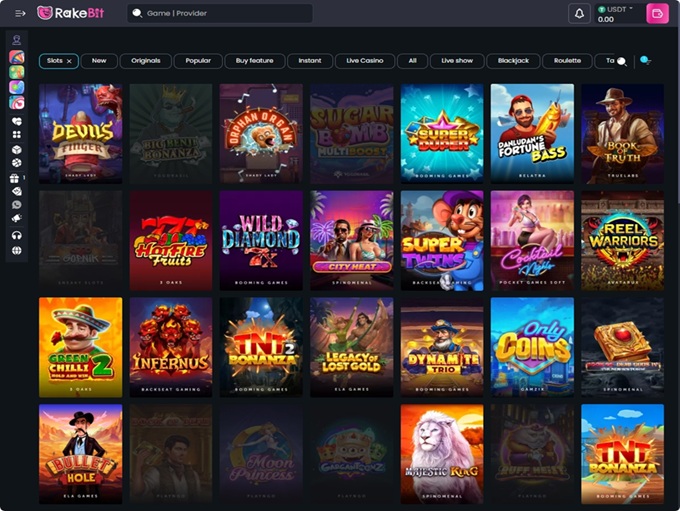Open the green promo tile in sidebar

(16, 72)
